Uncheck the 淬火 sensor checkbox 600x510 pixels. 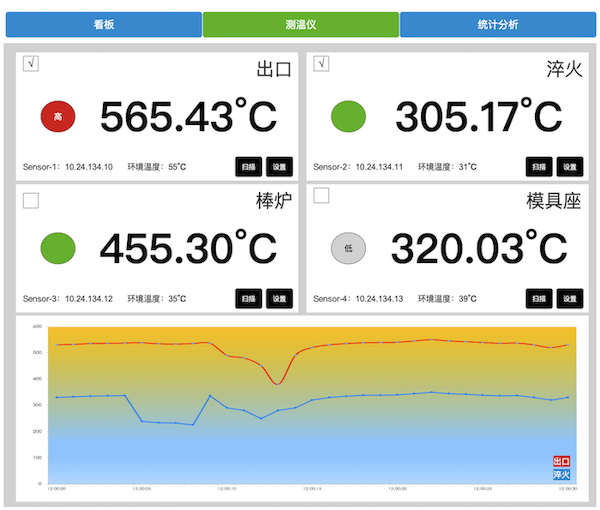322,65
